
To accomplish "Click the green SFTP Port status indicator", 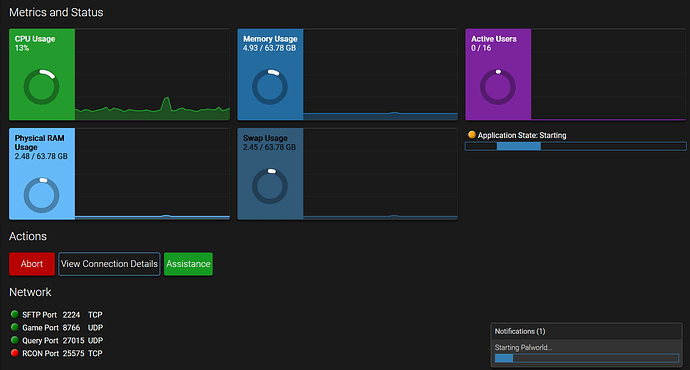I will pos(15,314).
